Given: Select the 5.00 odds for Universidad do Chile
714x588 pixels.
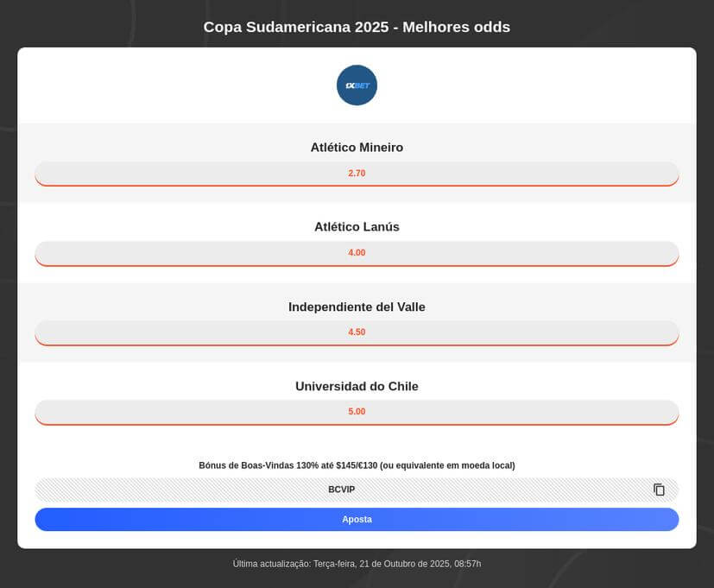Looking at the screenshot, I should coord(357,412).
